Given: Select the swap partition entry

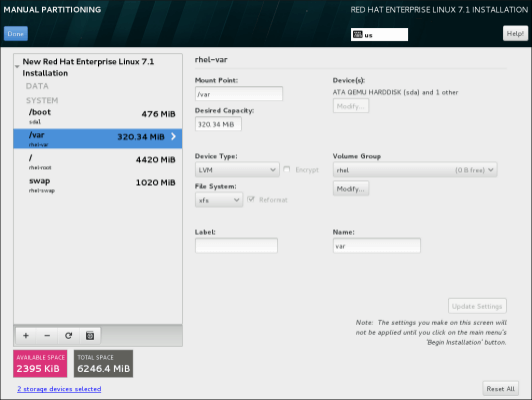Looking at the screenshot, I should [x=98, y=185].
